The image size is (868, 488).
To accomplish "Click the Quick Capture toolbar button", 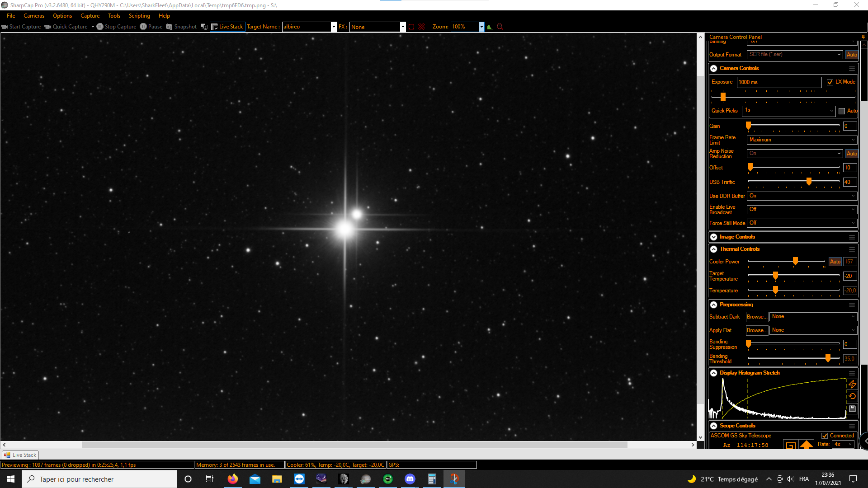I will point(66,27).
